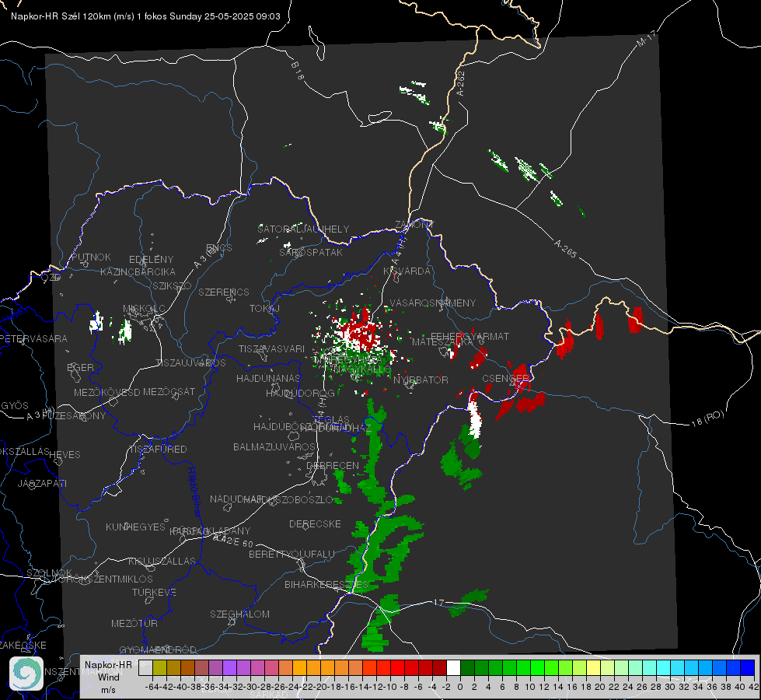Click the SZEGHALOM city label
The width and height of the screenshot is (761, 700).
click(239, 614)
